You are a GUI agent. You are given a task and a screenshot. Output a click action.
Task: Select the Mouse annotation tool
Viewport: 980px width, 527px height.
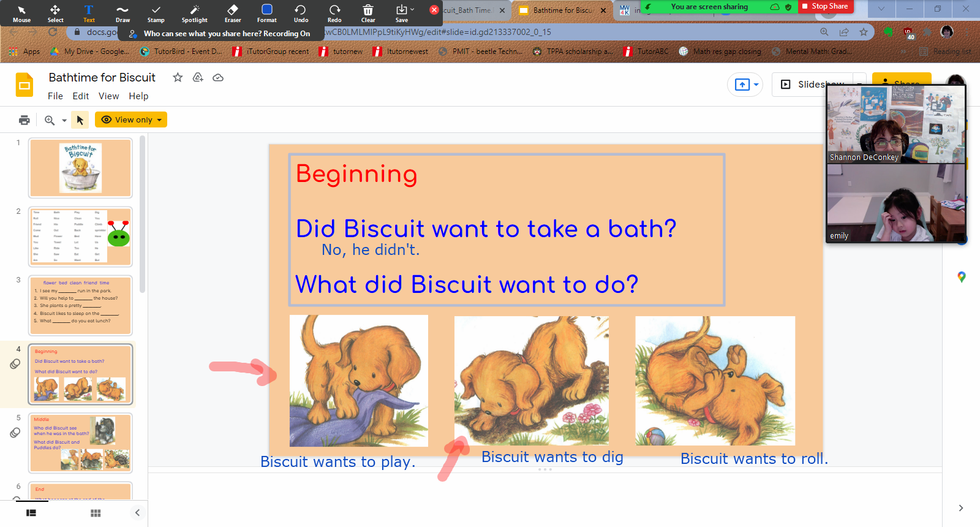click(21, 13)
